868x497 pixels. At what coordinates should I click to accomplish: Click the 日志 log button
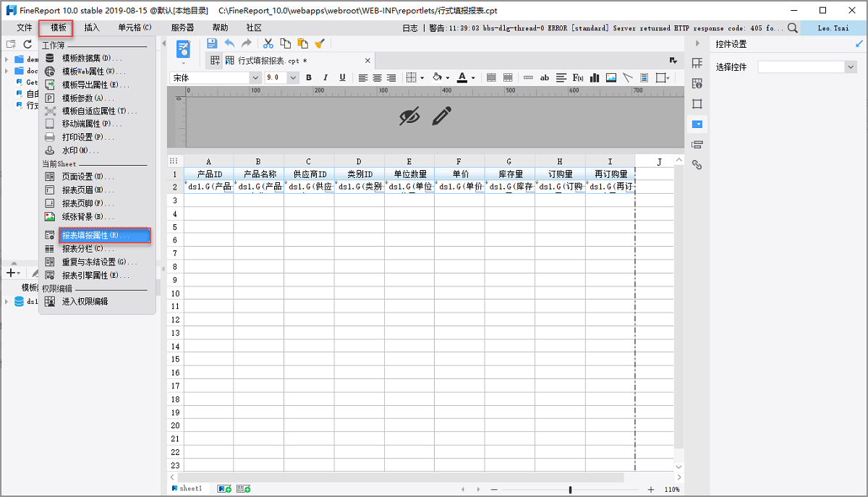point(410,27)
